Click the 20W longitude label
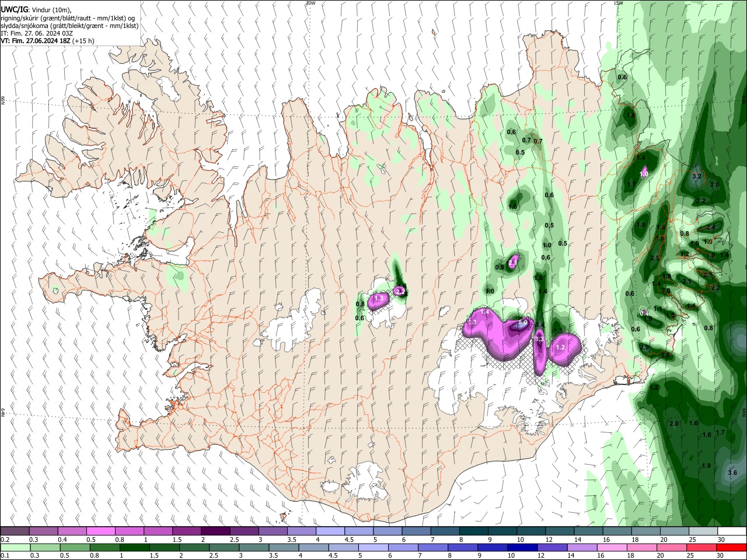Viewport: 747px width, 560px height. (x=310, y=3)
